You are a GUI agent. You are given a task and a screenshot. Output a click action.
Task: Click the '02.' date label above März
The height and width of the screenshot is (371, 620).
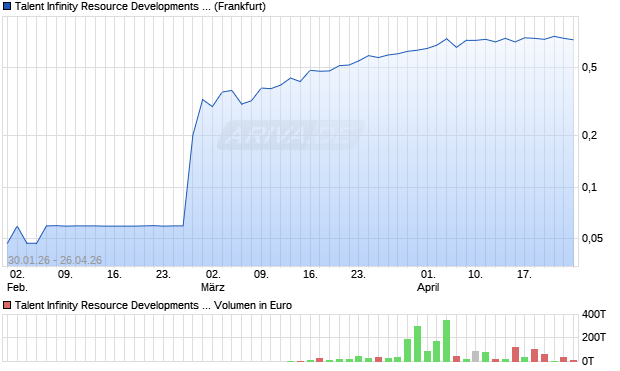click(213, 274)
